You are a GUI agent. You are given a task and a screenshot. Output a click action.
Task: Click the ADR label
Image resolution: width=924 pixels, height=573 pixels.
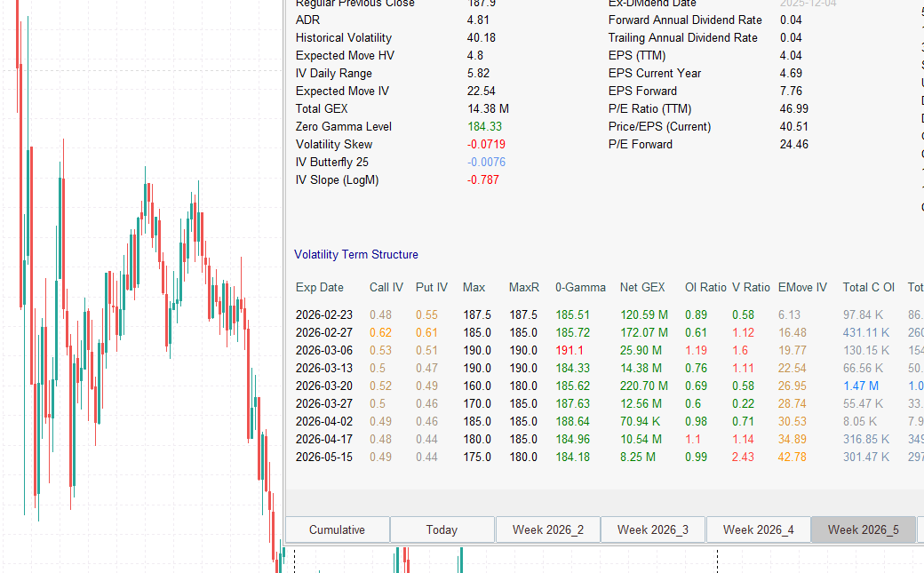click(x=307, y=20)
